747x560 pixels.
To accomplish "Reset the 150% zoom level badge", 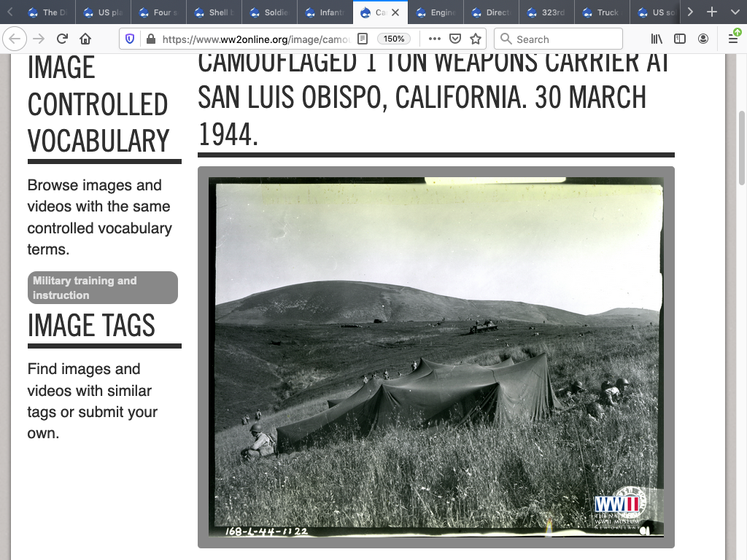I will coord(394,39).
